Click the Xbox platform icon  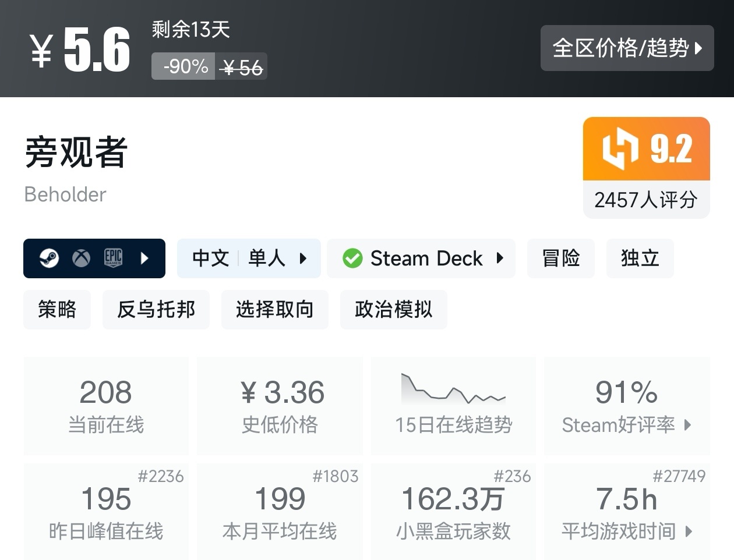(81, 258)
